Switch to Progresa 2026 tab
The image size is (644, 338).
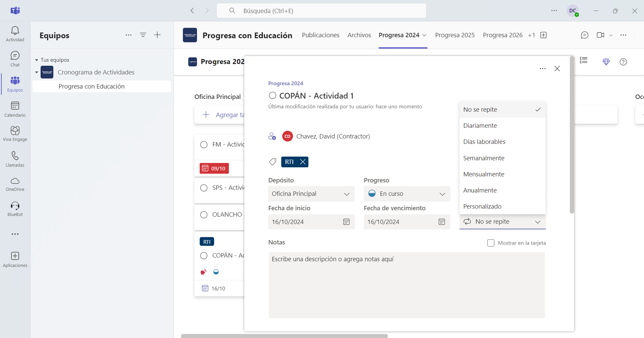coord(503,35)
